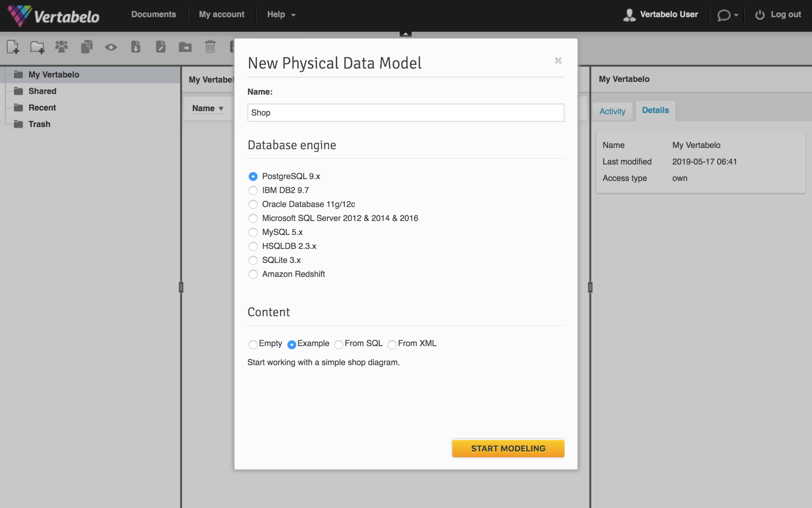Switch to the Details tab

coord(655,111)
